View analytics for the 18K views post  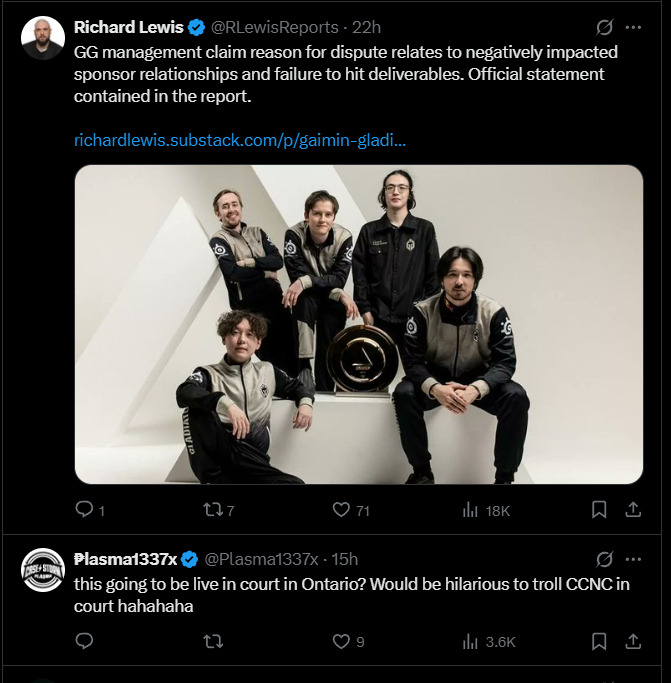[x=470, y=510]
